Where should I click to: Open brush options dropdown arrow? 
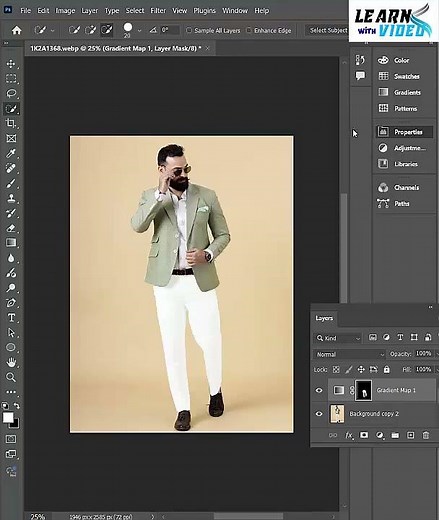tap(139, 31)
